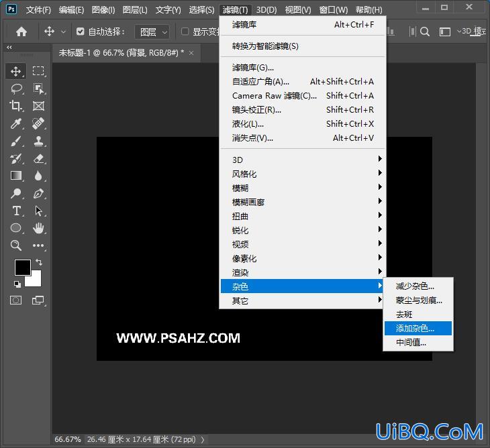Select the Path Selection tool
Screen dimensions: 490x448
[x=38, y=211]
